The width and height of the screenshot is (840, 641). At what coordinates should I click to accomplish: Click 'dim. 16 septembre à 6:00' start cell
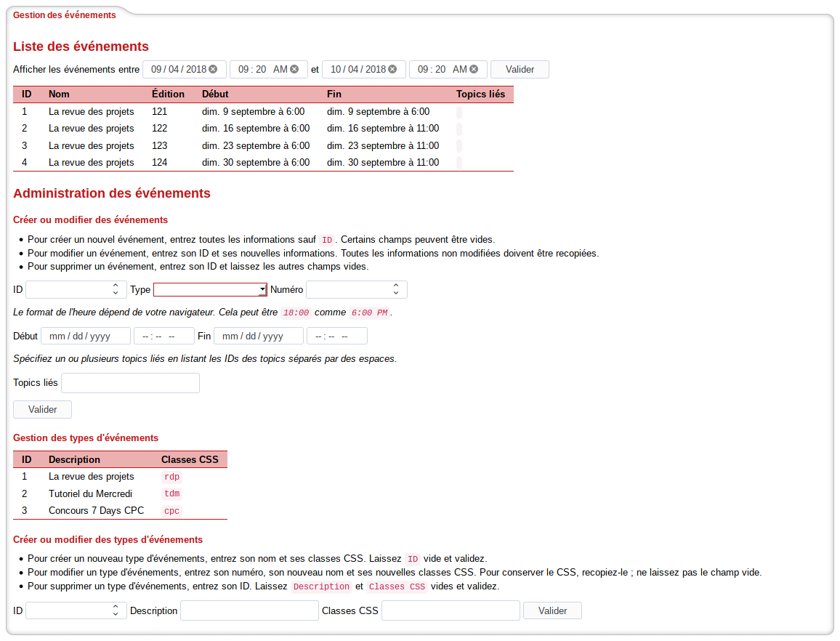tap(256, 129)
